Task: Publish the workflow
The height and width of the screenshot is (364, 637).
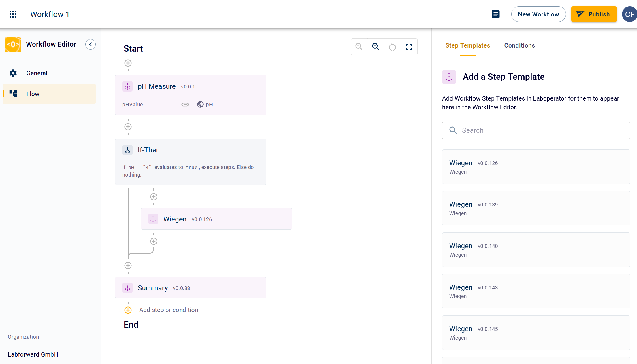Action: (594, 14)
